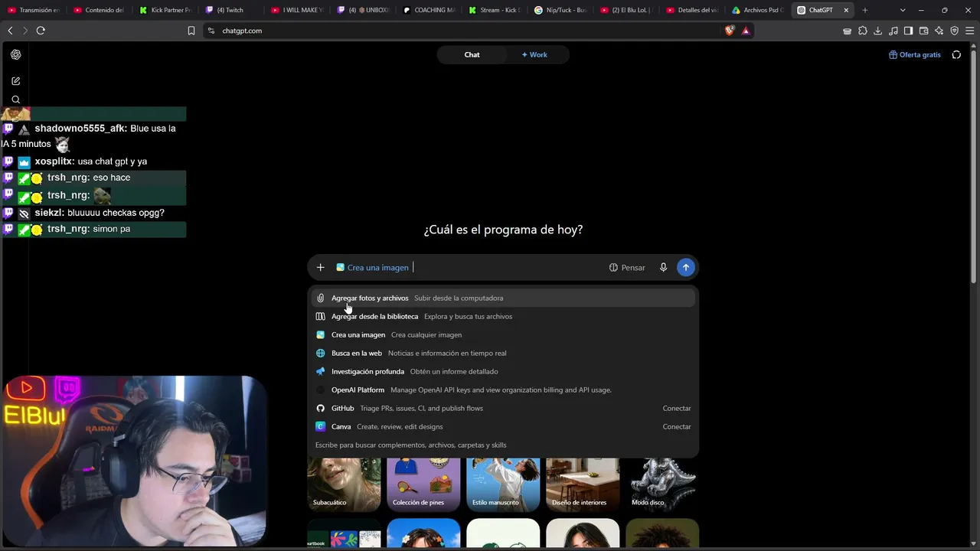Open the Brave VPN shield icon

click(x=955, y=31)
